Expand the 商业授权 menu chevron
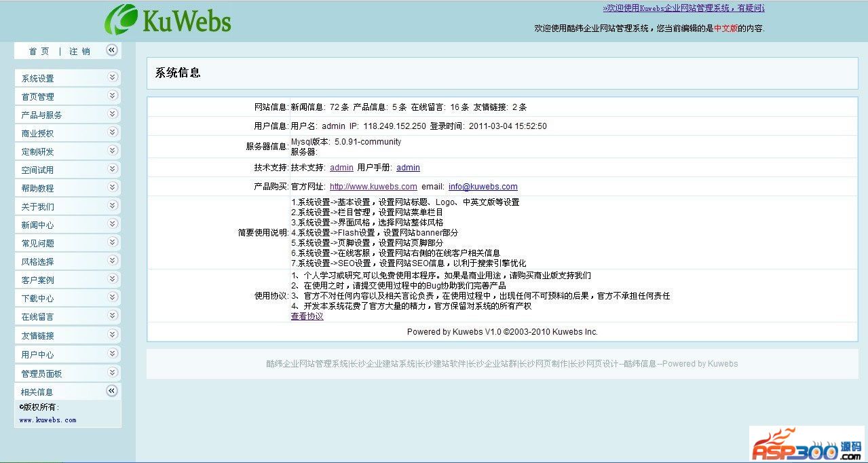The width and height of the screenshot is (868, 463). click(x=113, y=132)
